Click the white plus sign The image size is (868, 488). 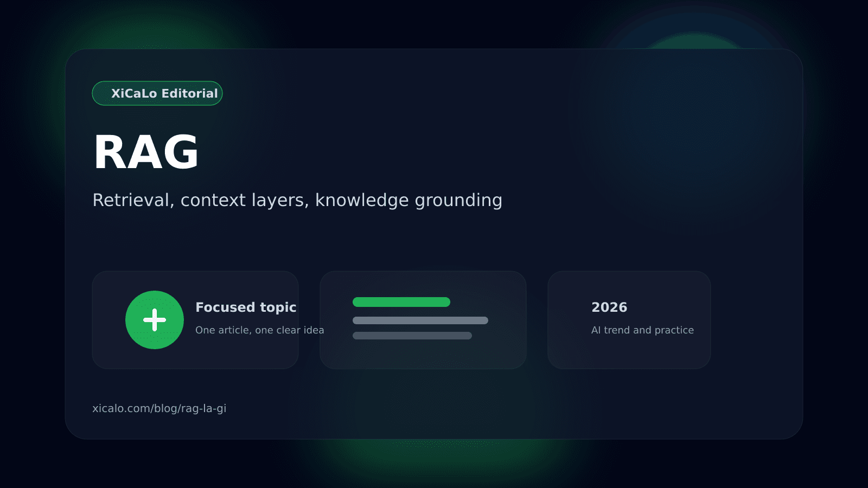[155, 320]
